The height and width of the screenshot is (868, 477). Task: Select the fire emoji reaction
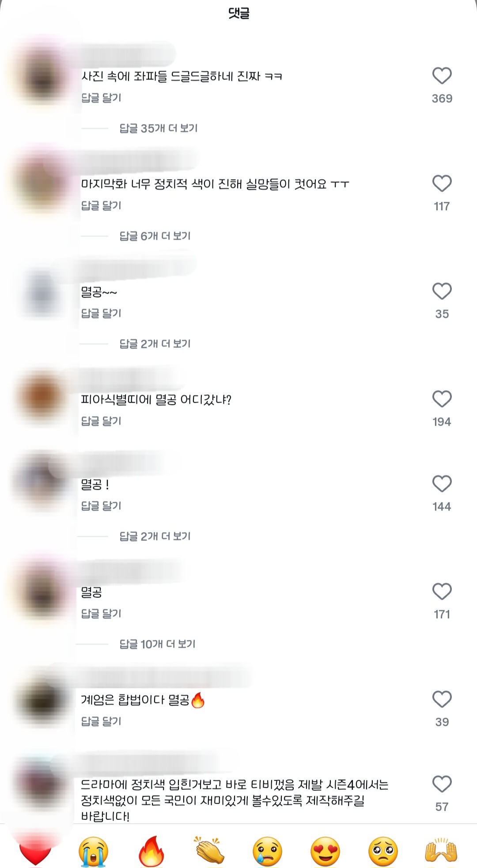151,851
